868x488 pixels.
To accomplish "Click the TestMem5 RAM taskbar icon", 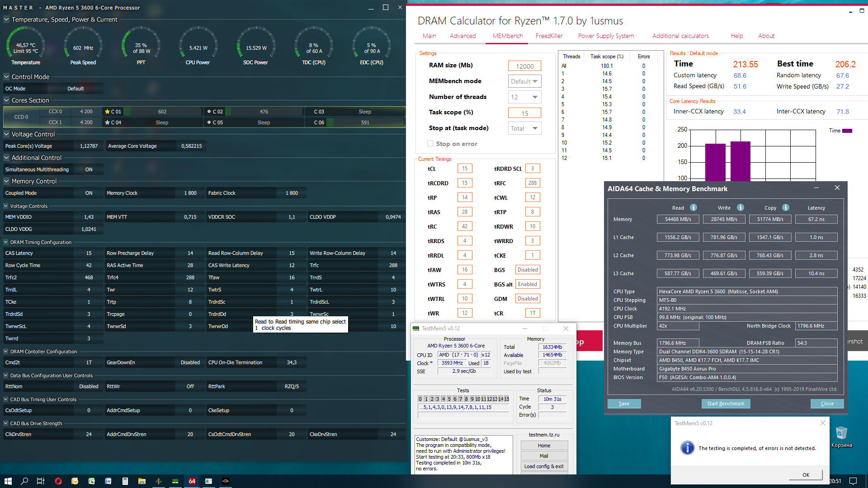I will 175,481.
